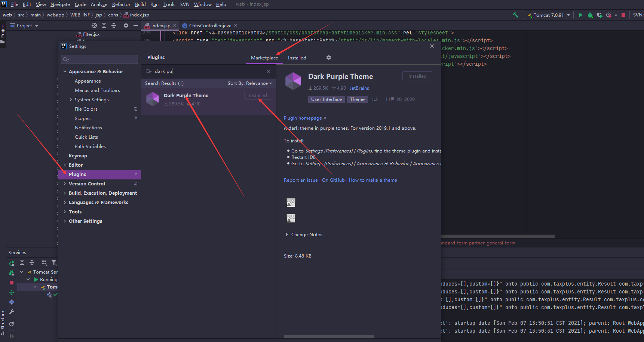
Task: Expand Build, Execution, Deployment node
Action: 65,193
